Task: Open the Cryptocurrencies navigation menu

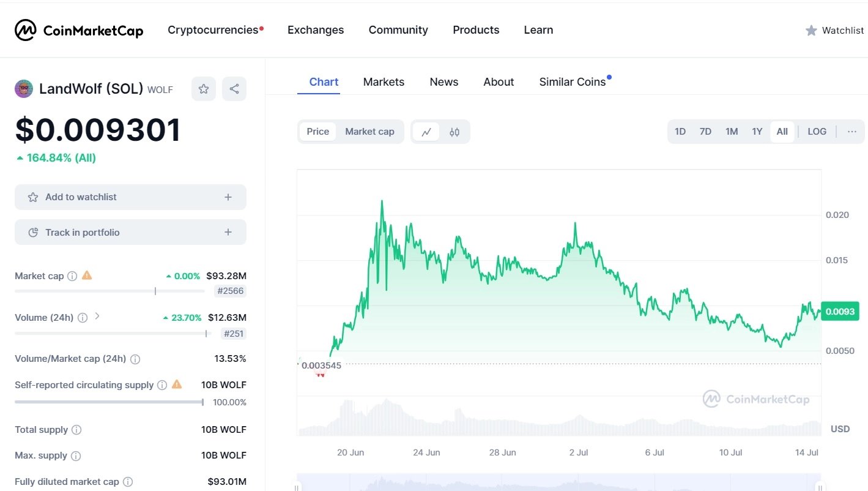Action: (213, 30)
